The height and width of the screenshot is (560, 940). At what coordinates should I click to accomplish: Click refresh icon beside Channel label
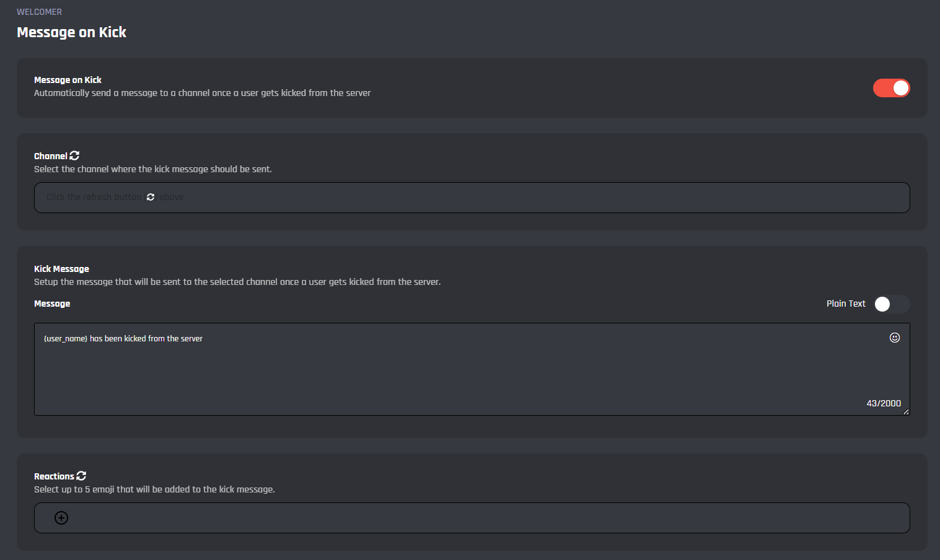click(x=74, y=155)
